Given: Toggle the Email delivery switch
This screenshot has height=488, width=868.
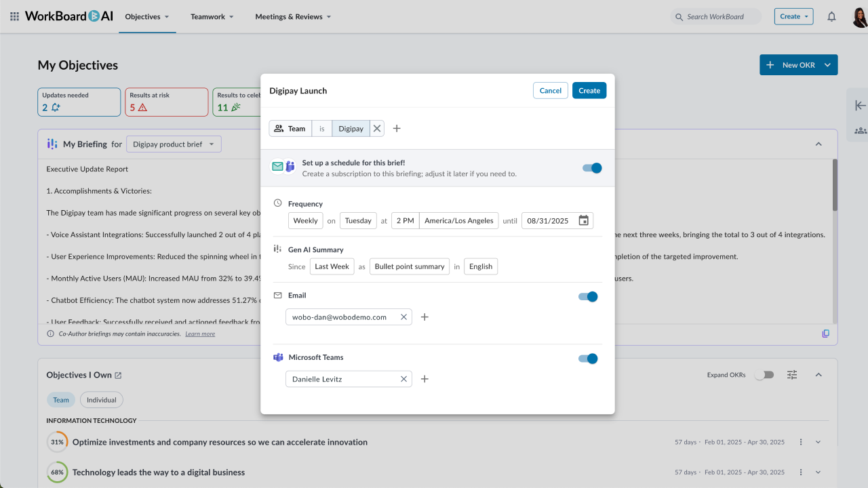Looking at the screenshot, I should [x=588, y=296].
